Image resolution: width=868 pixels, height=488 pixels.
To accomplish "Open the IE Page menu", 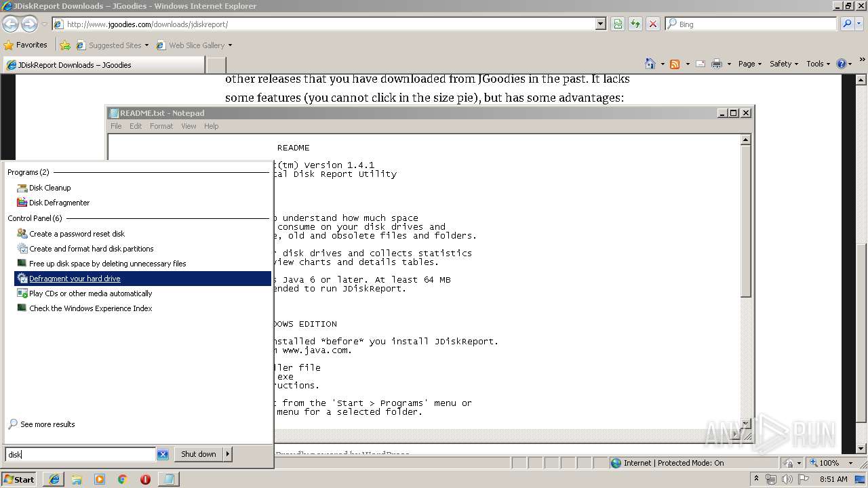I will coord(750,64).
